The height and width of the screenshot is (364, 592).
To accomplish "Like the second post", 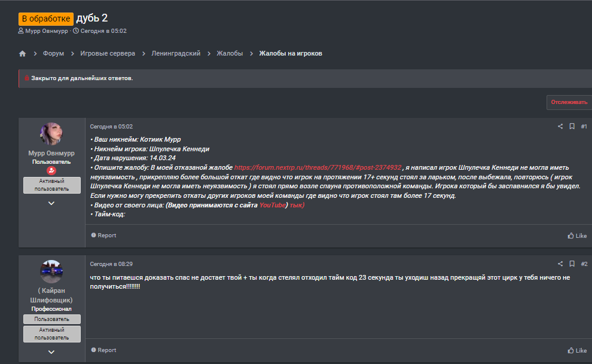I will click(x=577, y=350).
